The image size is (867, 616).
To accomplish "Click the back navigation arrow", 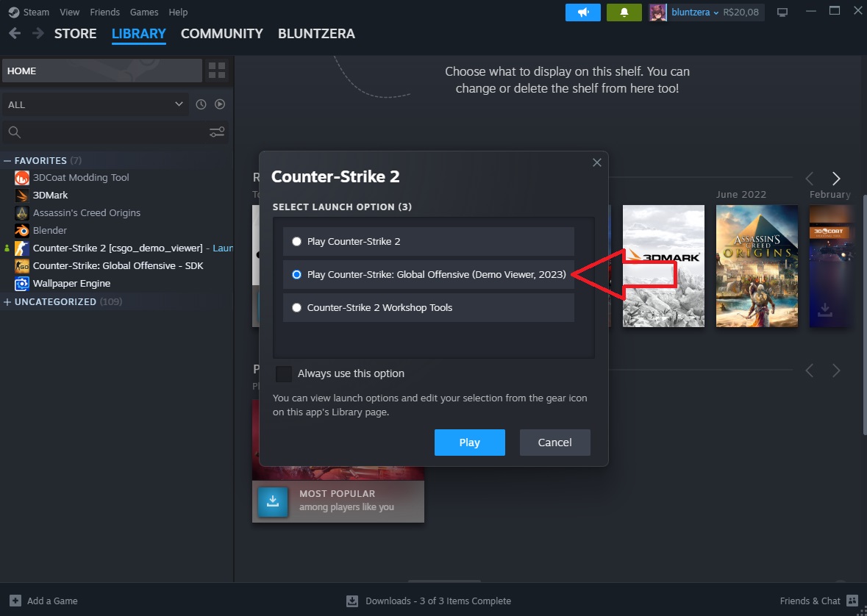I will pyautogui.click(x=15, y=34).
